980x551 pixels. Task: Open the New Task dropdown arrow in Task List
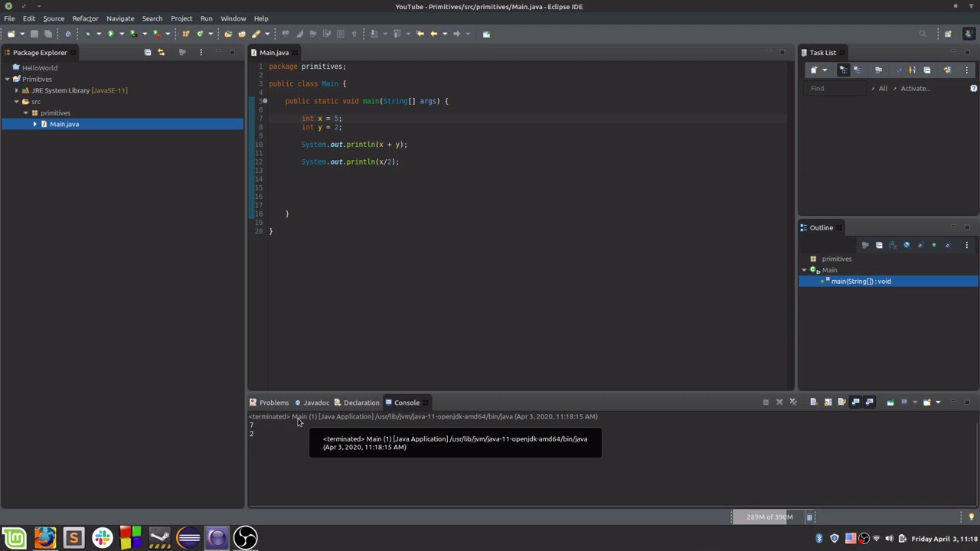click(x=825, y=70)
